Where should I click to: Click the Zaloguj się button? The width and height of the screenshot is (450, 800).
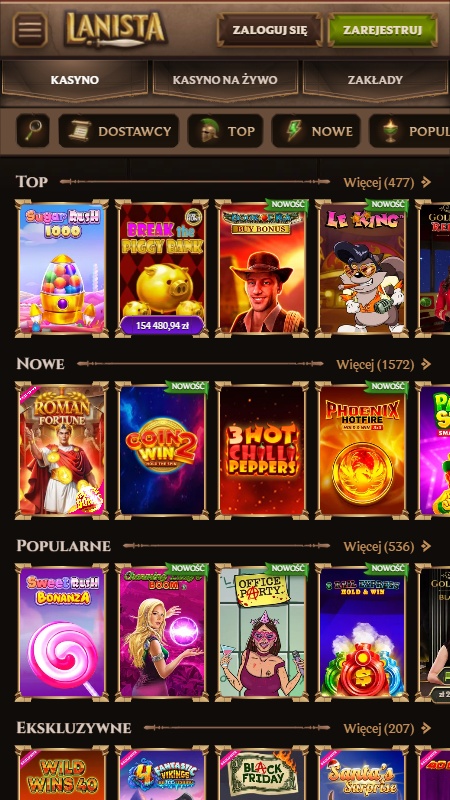pyautogui.click(x=270, y=30)
